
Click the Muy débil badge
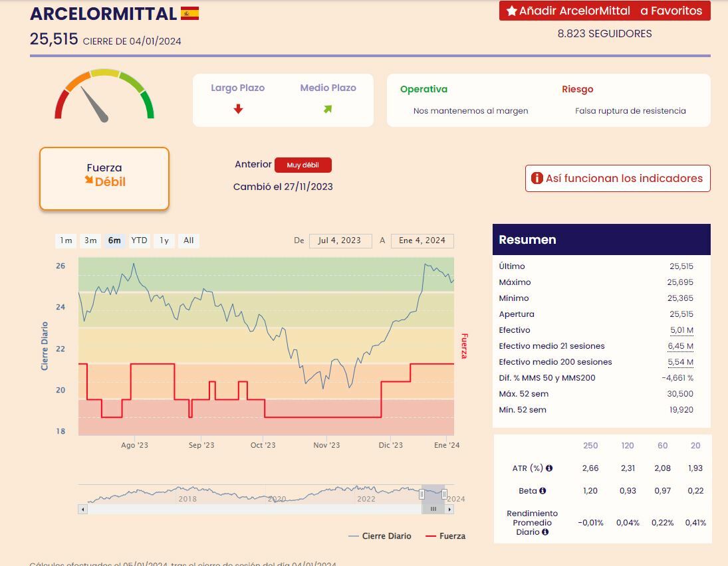point(303,165)
